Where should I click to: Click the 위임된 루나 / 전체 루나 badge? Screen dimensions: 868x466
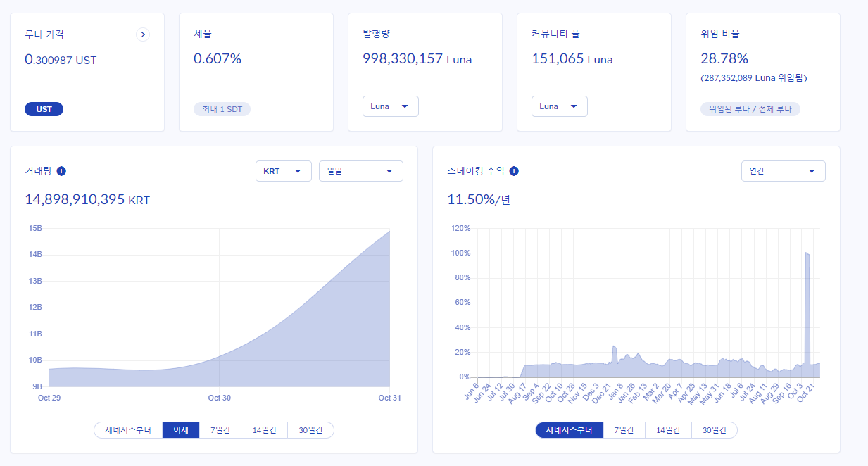click(750, 109)
